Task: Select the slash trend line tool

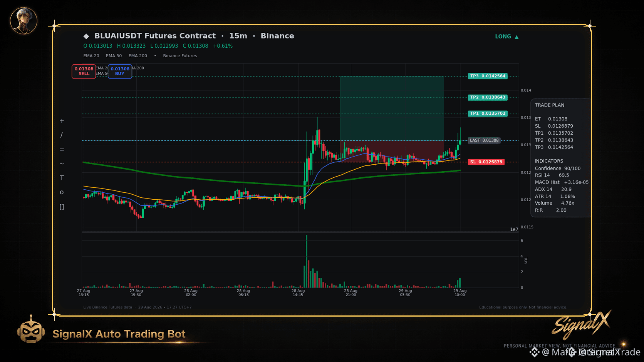Action: point(62,135)
